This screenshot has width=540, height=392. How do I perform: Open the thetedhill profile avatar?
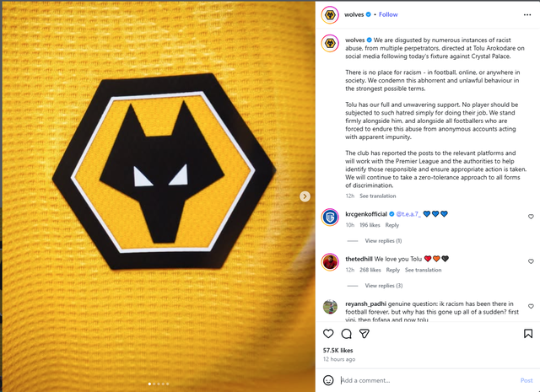(331, 261)
